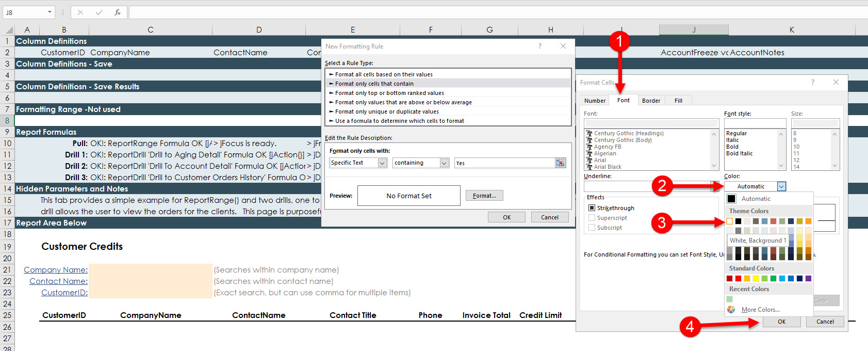This screenshot has width=868, height=351.
Task: Click help question mark in Format Cells dialog
Action: pyautogui.click(x=813, y=83)
